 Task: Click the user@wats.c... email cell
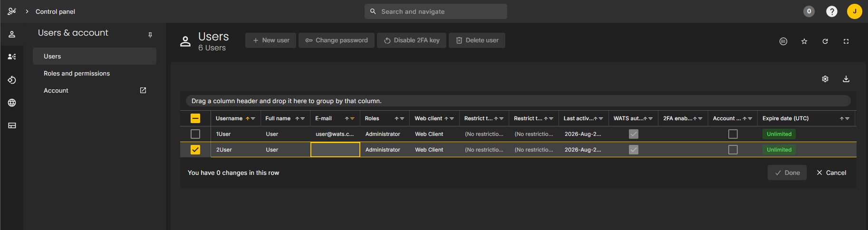(335, 134)
